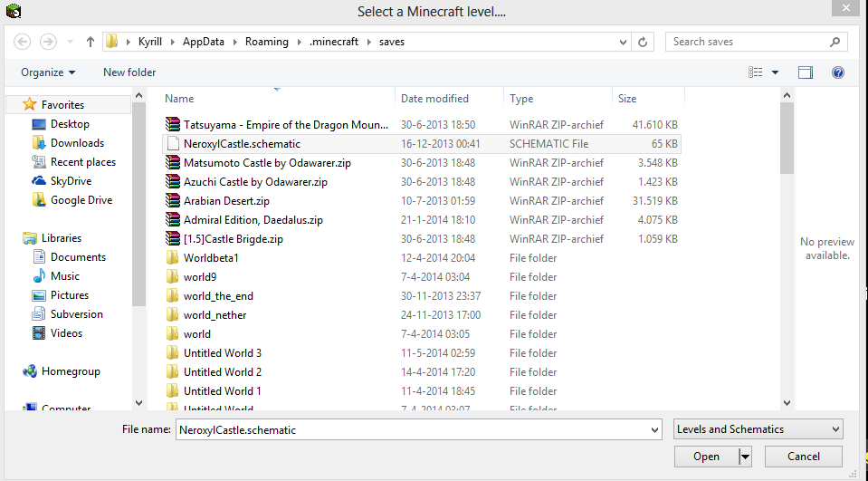The height and width of the screenshot is (481, 868).
Task: Open the address bar history dropdown
Action: coord(623,42)
